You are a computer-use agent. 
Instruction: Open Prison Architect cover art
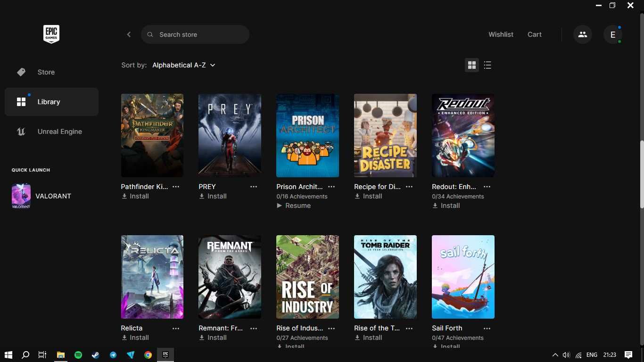point(307,135)
